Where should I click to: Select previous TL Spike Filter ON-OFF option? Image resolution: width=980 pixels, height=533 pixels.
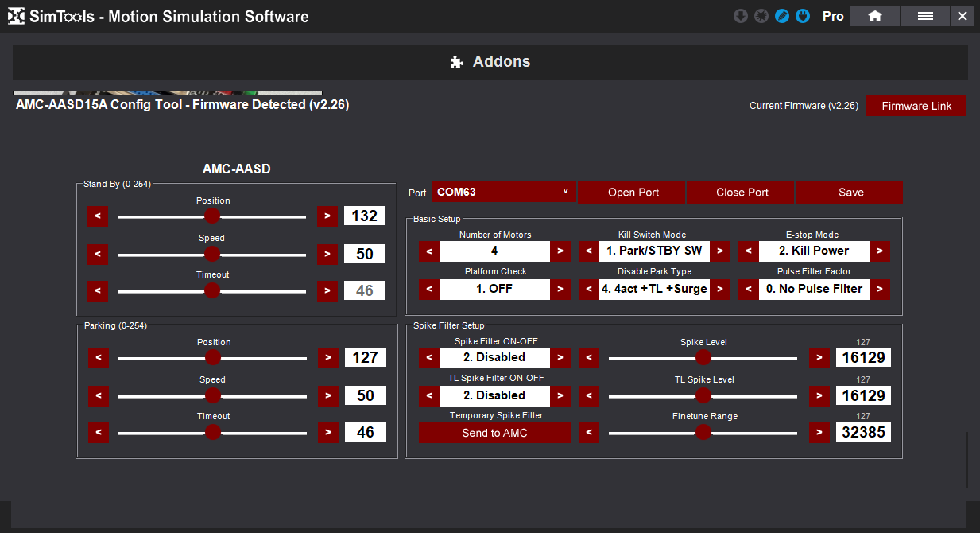pos(429,395)
